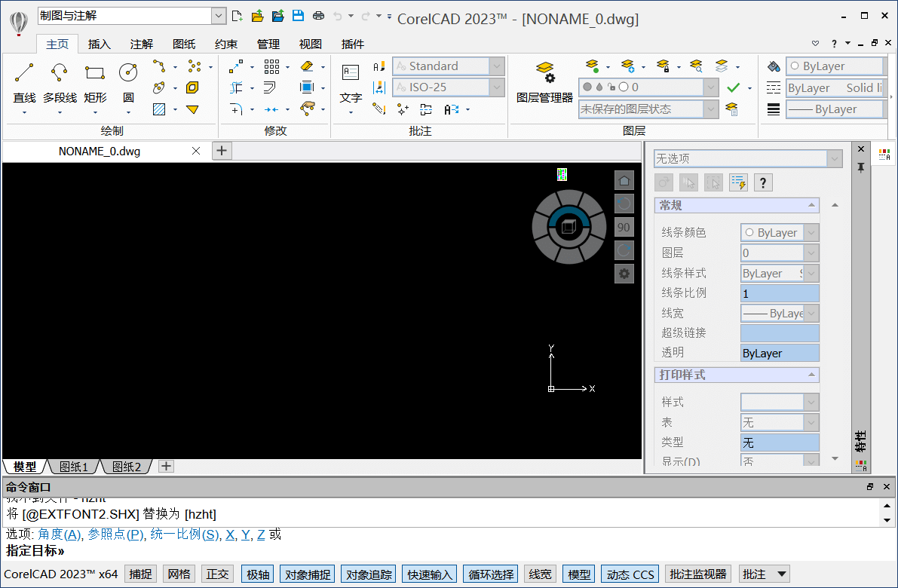
Task: Click the 线条比例 value field
Action: [780, 293]
